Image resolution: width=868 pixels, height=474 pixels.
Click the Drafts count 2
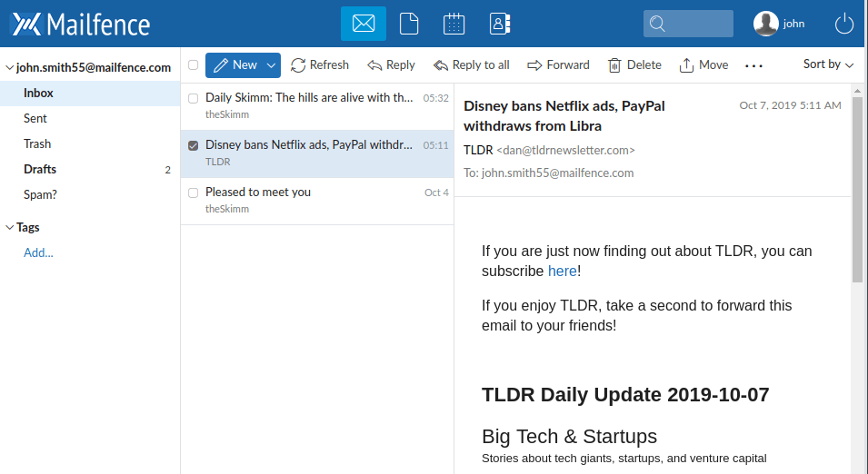[x=168, y=170]
